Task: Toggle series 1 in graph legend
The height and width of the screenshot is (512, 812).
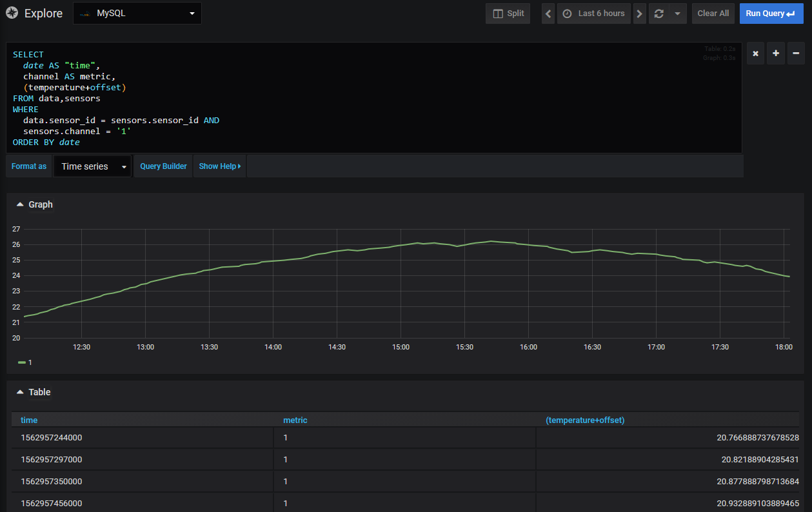Action: coord(25,362)
